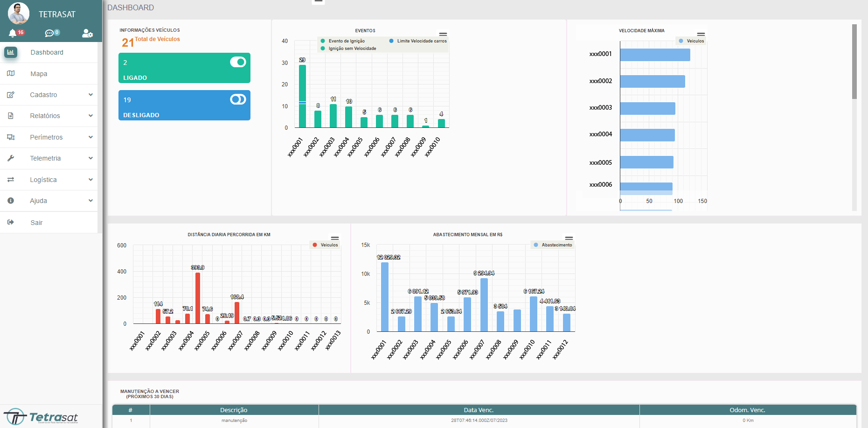Click the Perímetros icon in sidebar
868x428 pixels.
pos(11,137)
